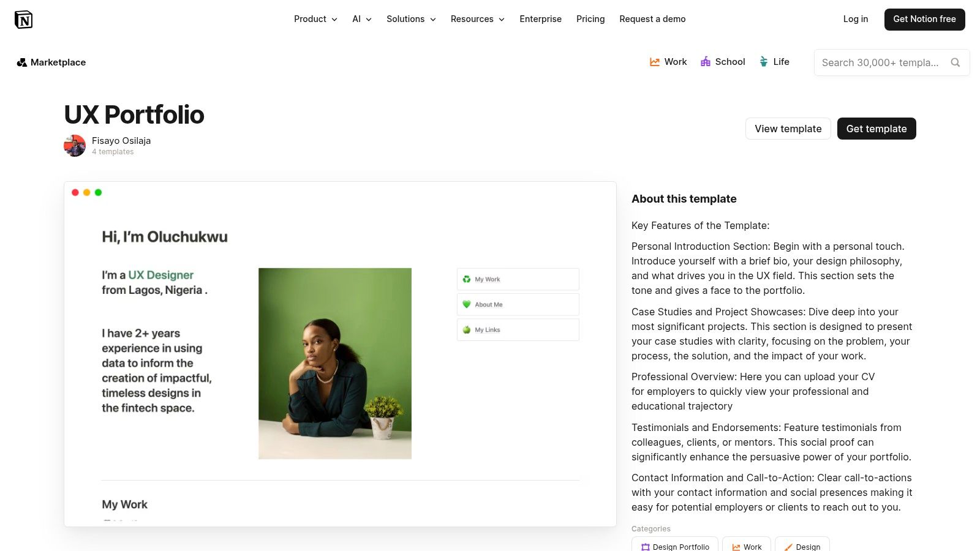Click Get Notion free button
The image size is (980, 551).
tap(924, 20)
